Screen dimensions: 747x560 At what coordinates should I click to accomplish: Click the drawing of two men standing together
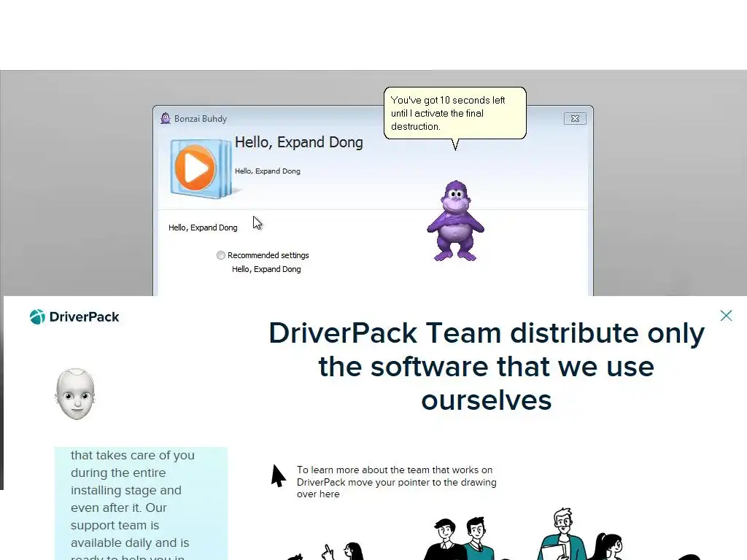click(x=460, y=538)
